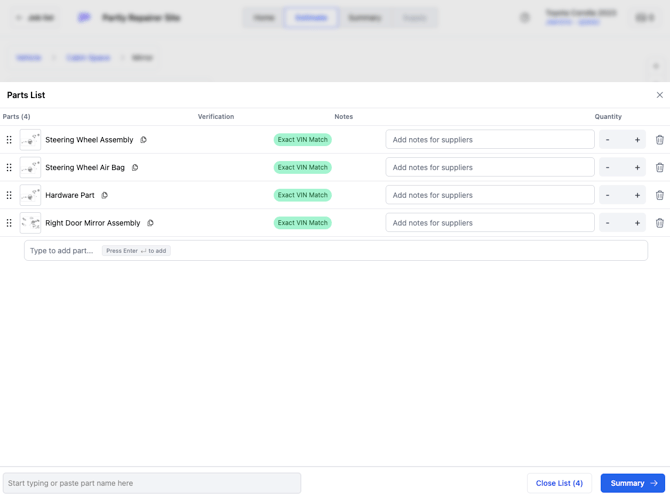
Task: Click Exact VIN Match badge for Hardware Part
Action: [303, 195]
